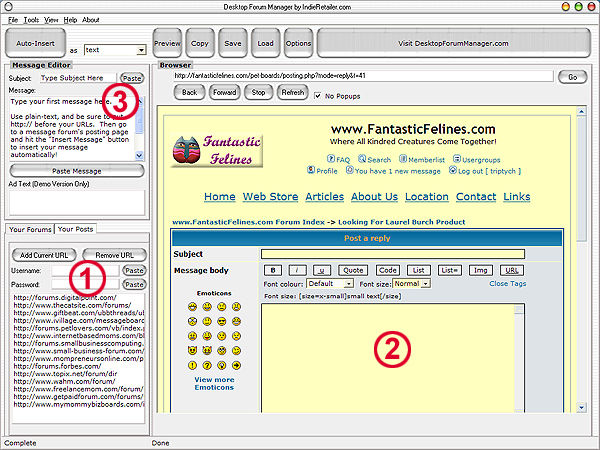600x450 pixels.
Task: Click the Web Store navigation link
Action: [270, 197]
